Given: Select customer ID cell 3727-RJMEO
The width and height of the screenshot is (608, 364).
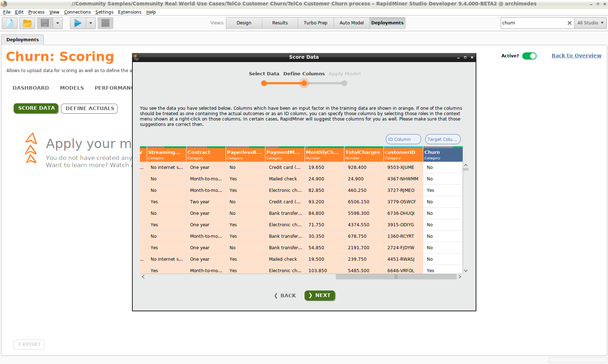Looking at the screenshot, I should pos(403,190).
